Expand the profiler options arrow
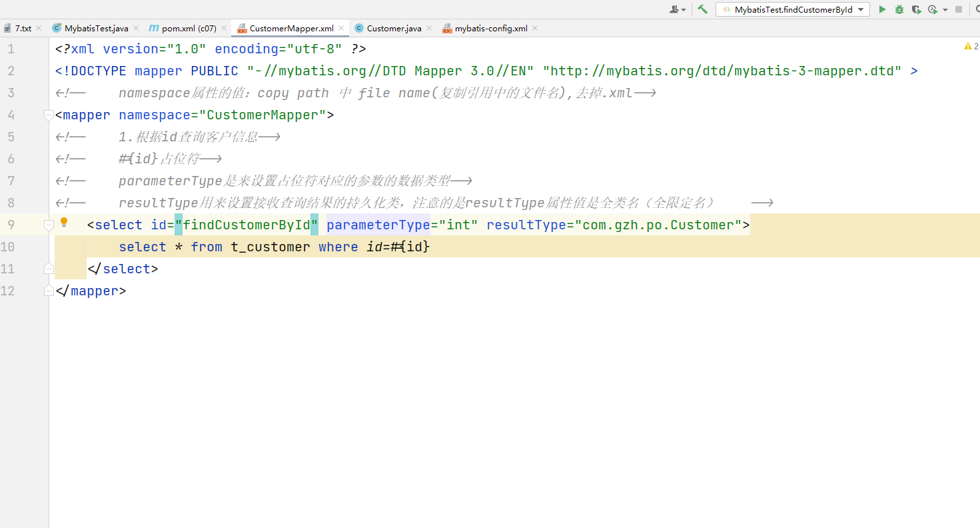 pyautogui.click(x=945, y=10)
